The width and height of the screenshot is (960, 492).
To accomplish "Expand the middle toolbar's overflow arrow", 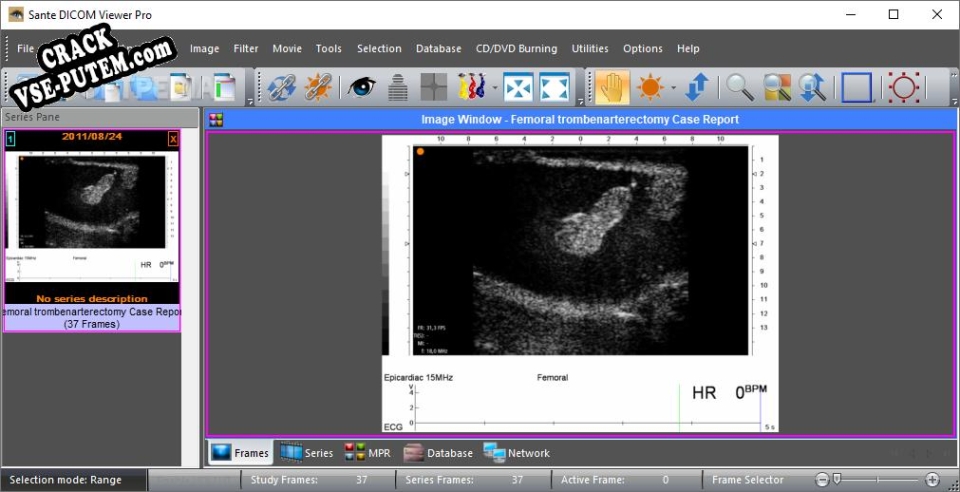I will pos(580,100).
